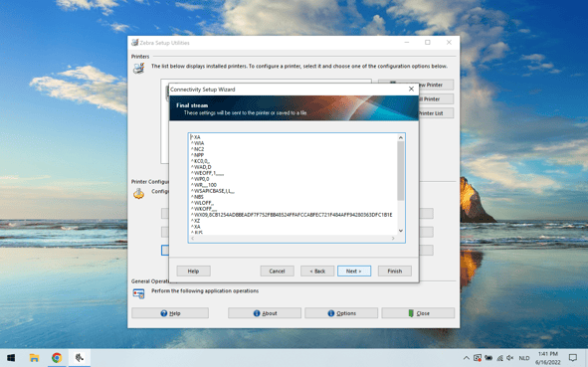Click the ^WKOFF line in stream
The image size is (588, 367).
click(x=204, y=209)
